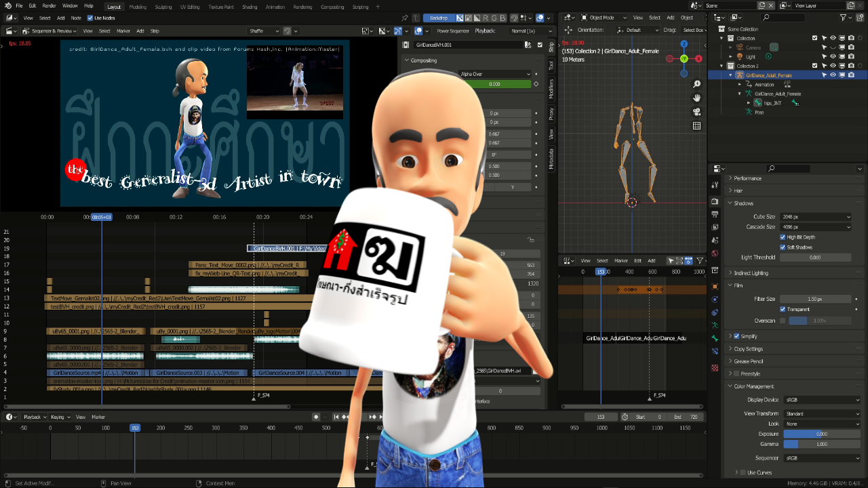Toggle camera view gizmo in viewport

tap(696, 112)
